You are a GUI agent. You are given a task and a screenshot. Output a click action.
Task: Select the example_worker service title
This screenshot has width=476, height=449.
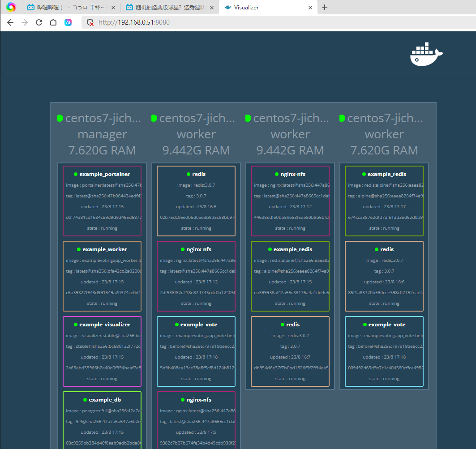(105, 249)
